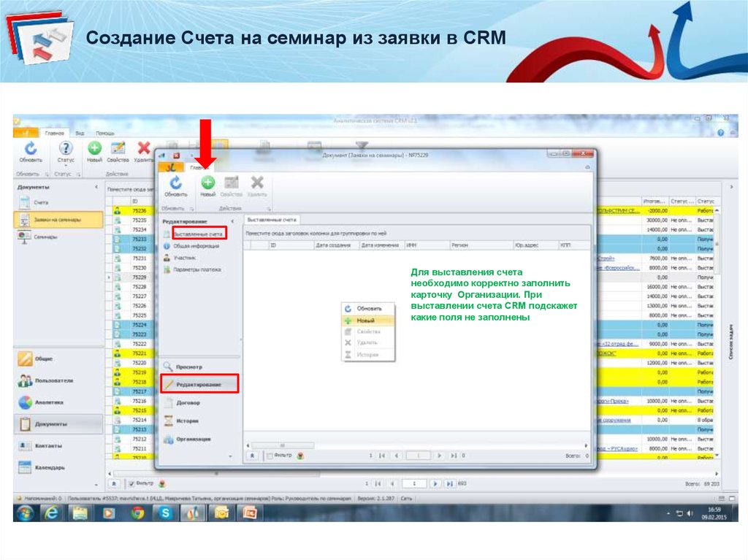
Task: Collapse the Редактирование panel chevron
Action: click(x=233, y=221)
